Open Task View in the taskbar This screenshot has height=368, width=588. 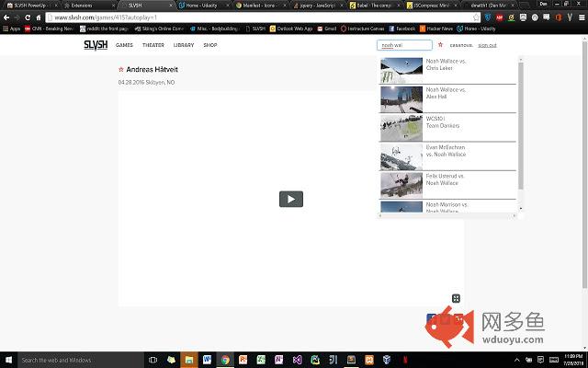pyautogui.click(x=153, y=360)
